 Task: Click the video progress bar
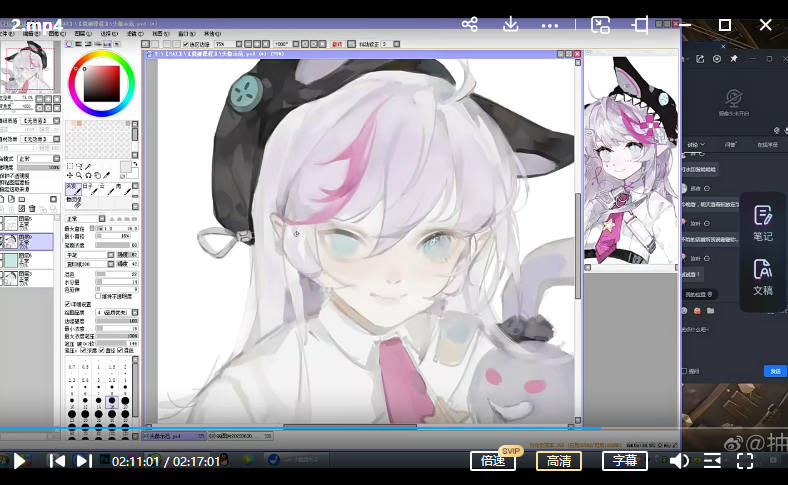click(x=300, y=429)
